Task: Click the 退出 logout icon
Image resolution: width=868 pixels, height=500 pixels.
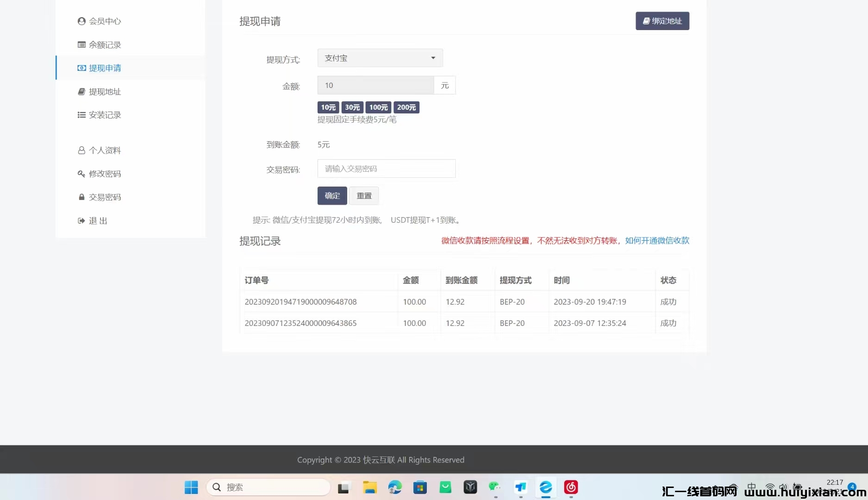Action: (81, 221)
